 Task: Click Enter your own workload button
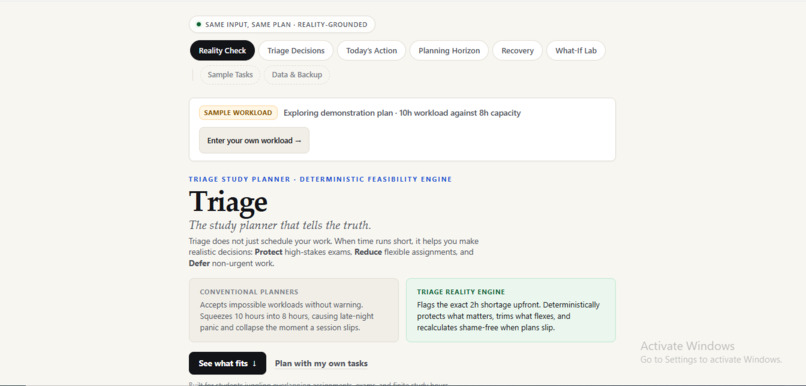click(254, 140)
